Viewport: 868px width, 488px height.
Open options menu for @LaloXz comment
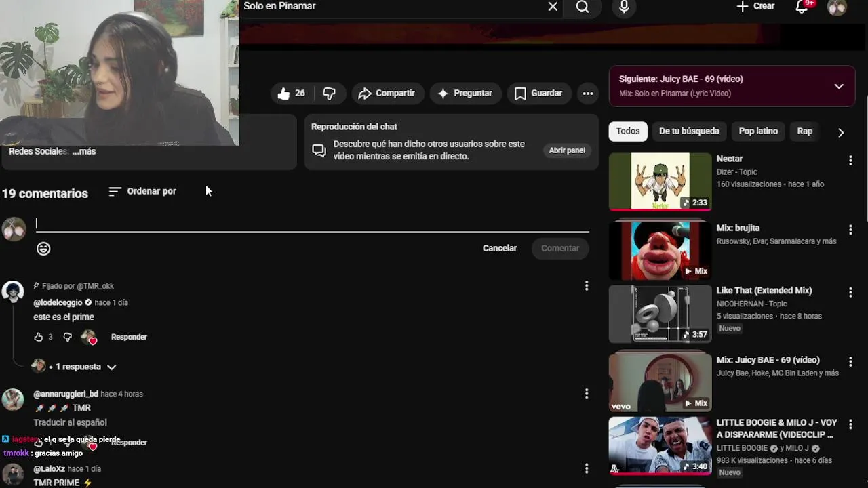tap(587, 468)
